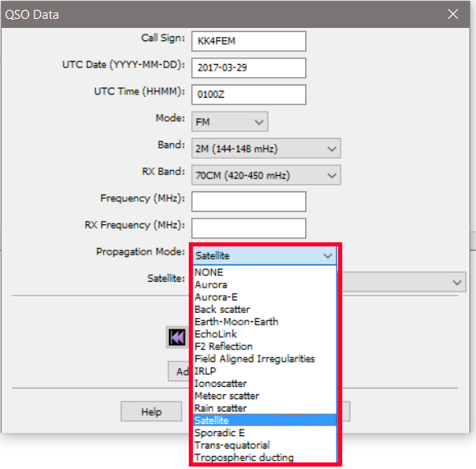
Task: Click the rewind-to-first record icon
Action: (x=177, y=338)
